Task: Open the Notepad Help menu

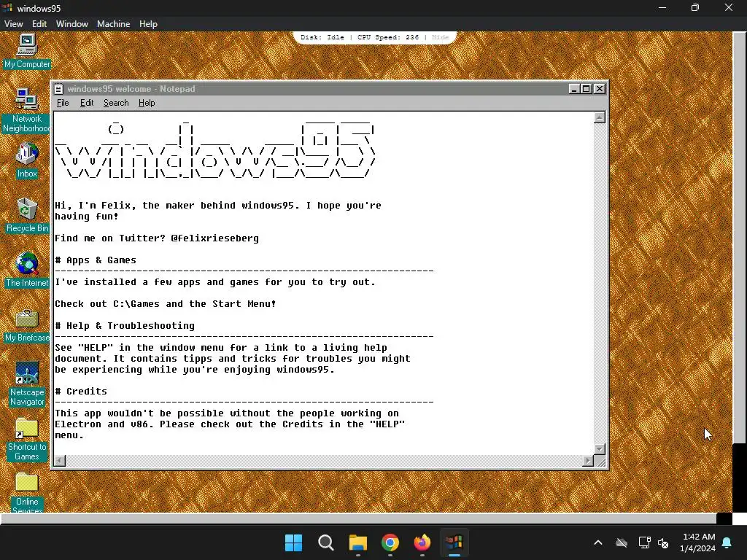Action: (147, 103)
